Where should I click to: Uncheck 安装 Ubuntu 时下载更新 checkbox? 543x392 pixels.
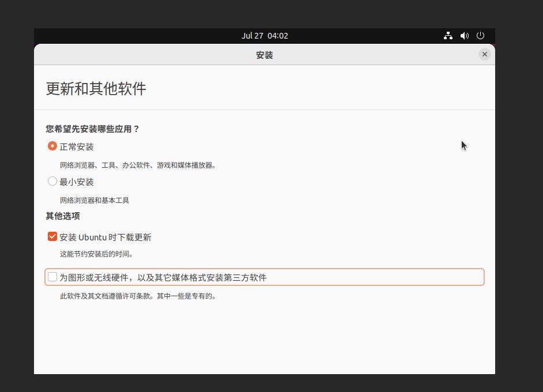[x=52, y=236]
